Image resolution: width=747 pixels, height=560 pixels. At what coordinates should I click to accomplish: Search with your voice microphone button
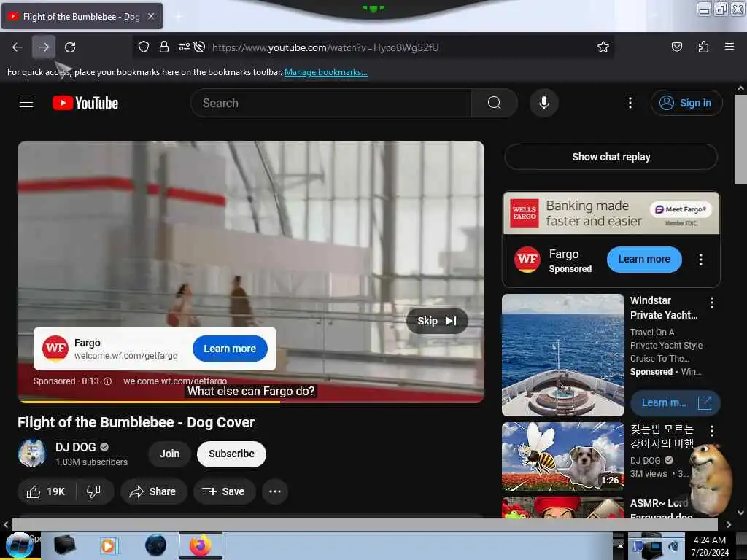pyautogui.click(x=544, y=103)
